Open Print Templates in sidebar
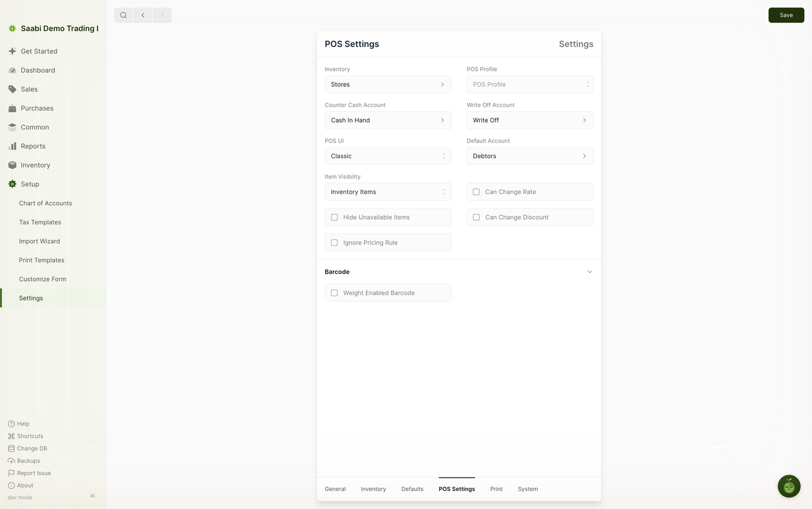The height and width of the screenshot is (509, 812). (x=42, y=260)
